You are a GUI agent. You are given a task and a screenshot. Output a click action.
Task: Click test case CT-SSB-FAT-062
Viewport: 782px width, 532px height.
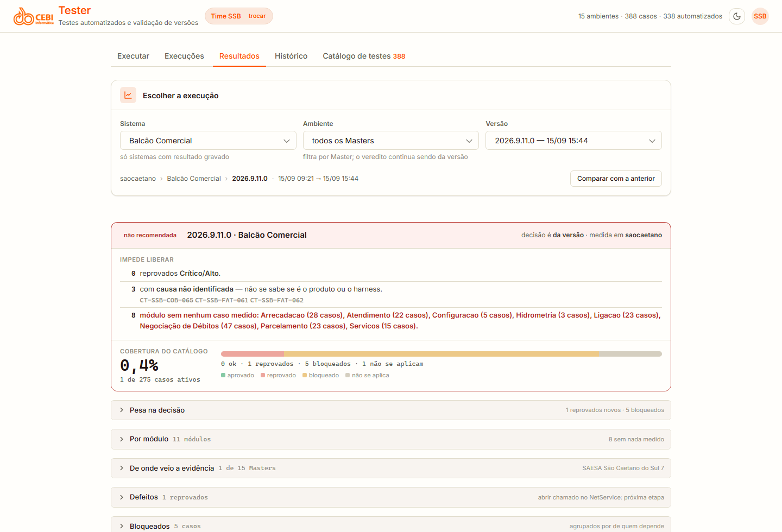[x=276, y=300]
